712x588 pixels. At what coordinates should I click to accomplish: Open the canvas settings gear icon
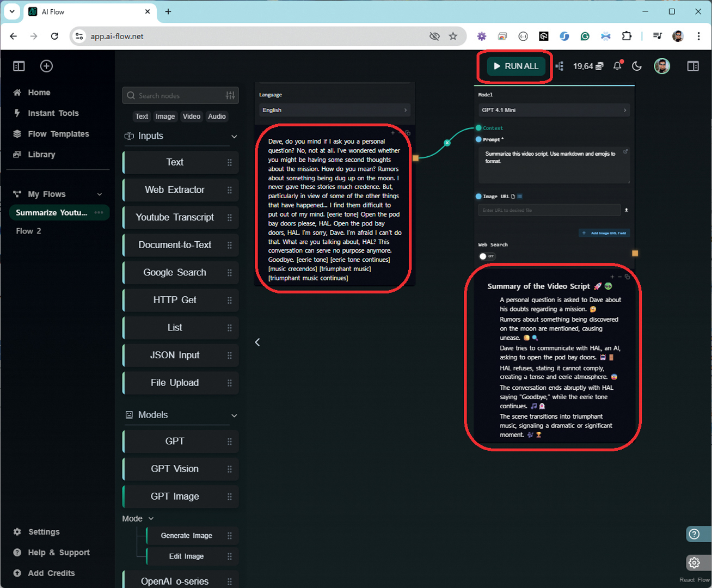coord(694,562)
